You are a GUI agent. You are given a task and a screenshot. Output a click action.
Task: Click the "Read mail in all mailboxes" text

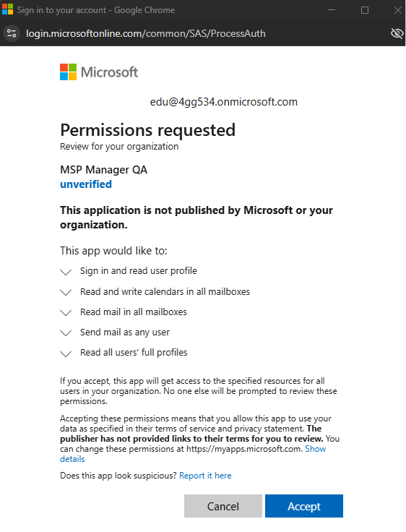pos(134,312)
